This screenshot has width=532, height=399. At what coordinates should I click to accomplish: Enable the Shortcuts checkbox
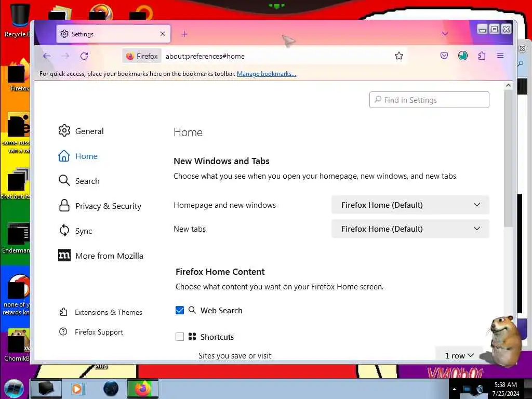click(180, 337)
